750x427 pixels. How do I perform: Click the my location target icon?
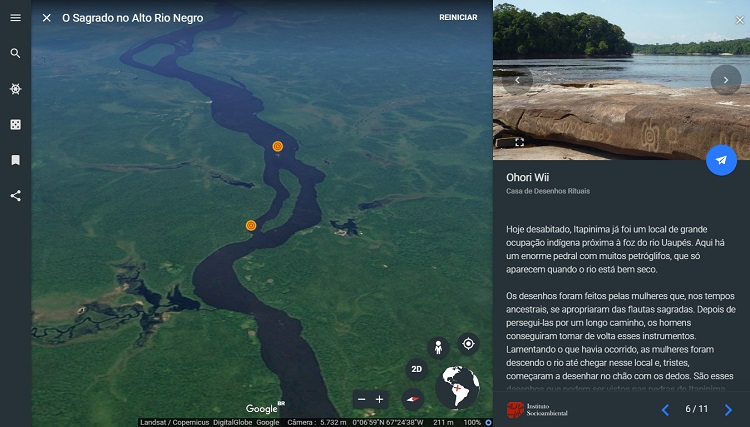coord(468,344)
